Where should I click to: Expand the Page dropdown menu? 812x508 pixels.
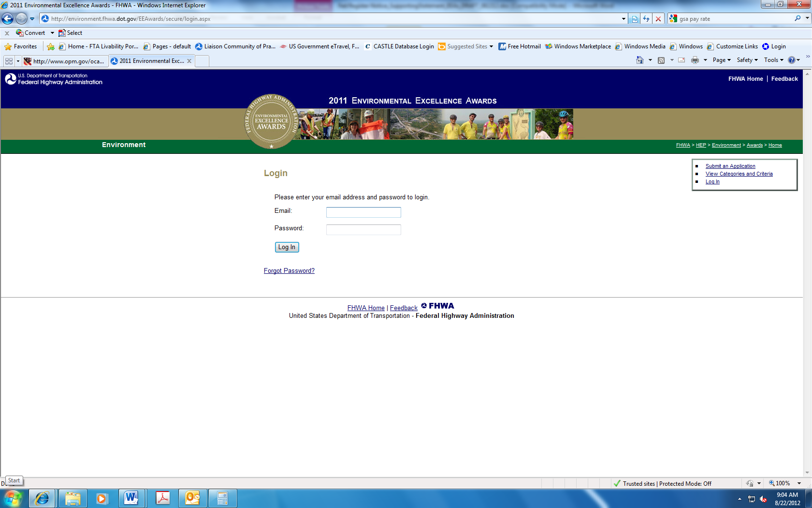[x=722, y=60]
